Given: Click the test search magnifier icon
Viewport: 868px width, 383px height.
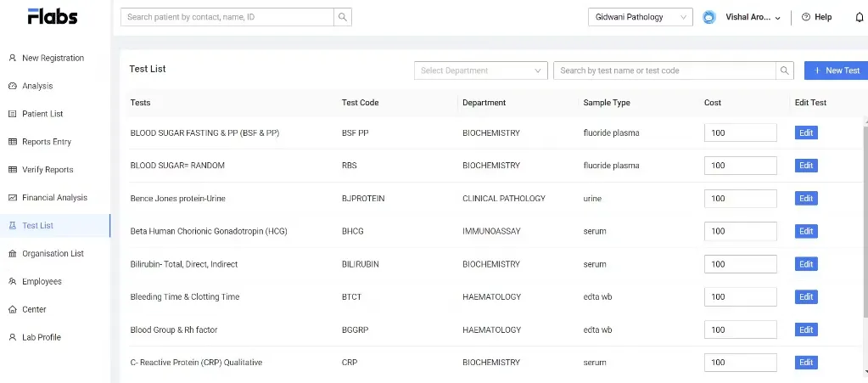Looking at the screenshot, I should [784, 70].
